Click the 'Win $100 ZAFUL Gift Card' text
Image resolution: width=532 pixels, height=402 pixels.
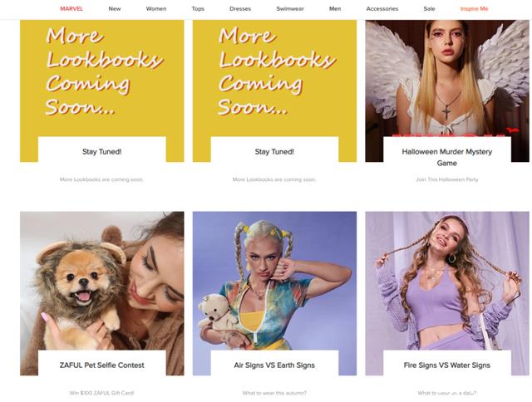[x=101, y=393]
